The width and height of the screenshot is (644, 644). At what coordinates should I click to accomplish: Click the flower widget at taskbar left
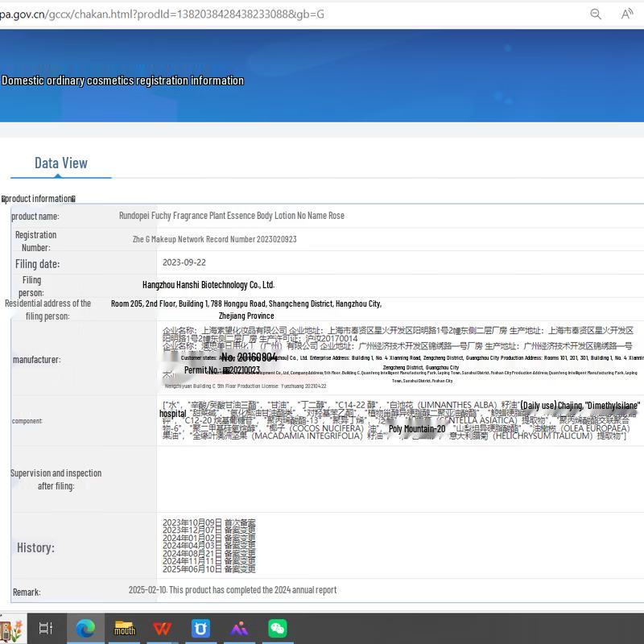coord(11,628)
